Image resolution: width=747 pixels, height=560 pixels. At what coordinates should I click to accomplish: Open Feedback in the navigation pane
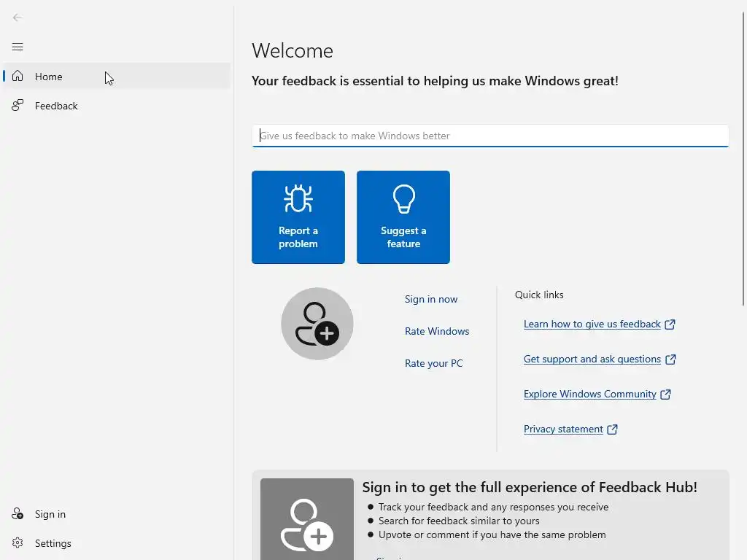click(x=117, y=105)
